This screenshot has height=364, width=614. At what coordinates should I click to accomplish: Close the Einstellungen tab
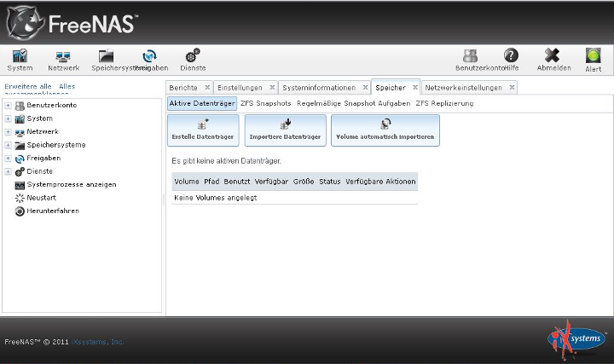point(272,87)
